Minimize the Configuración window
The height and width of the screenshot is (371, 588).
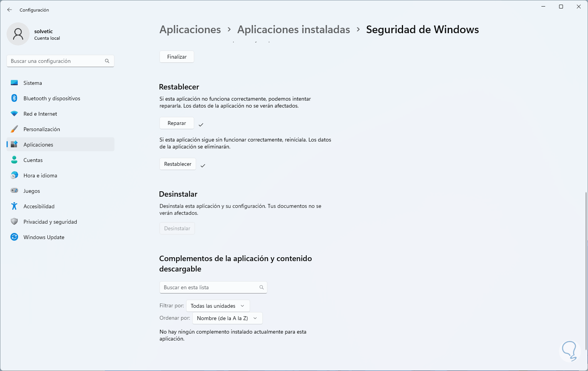(x=543, y=7)
